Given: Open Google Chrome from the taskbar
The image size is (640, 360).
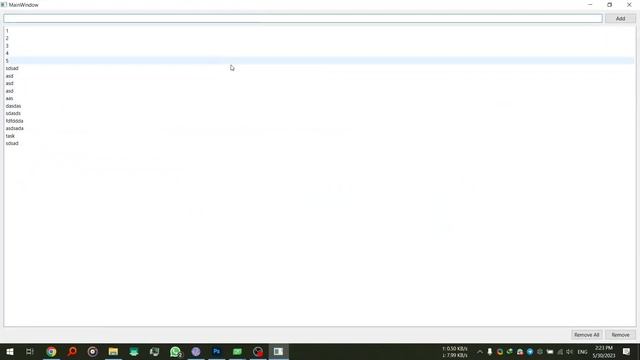Looking at the screenshot, I should (51, 351).
